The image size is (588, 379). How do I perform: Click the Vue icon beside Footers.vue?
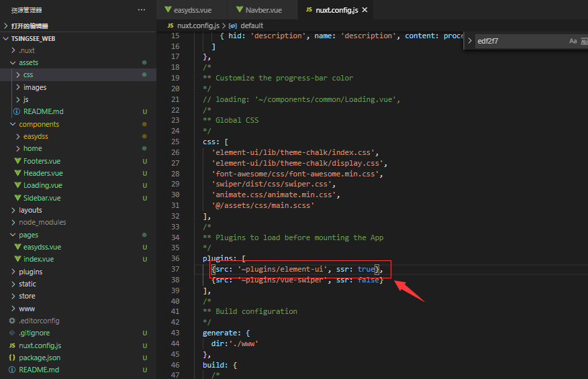point(17,161)
